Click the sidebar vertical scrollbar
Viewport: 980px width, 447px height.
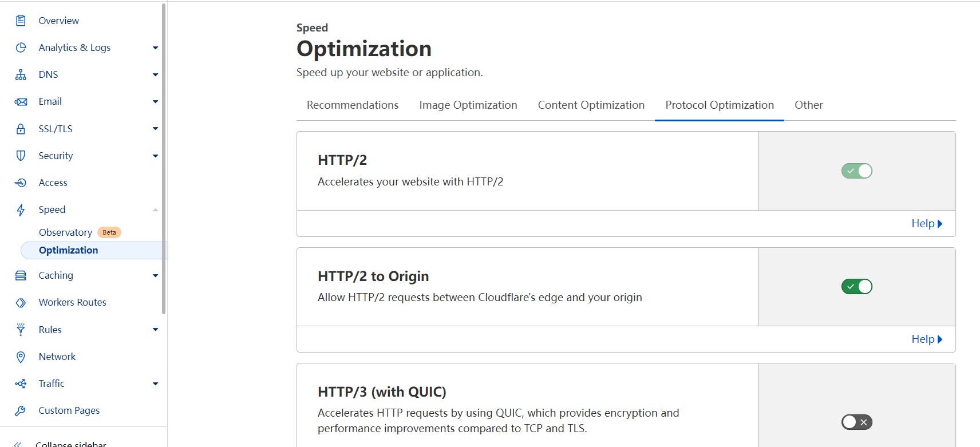tap(164, 160)
